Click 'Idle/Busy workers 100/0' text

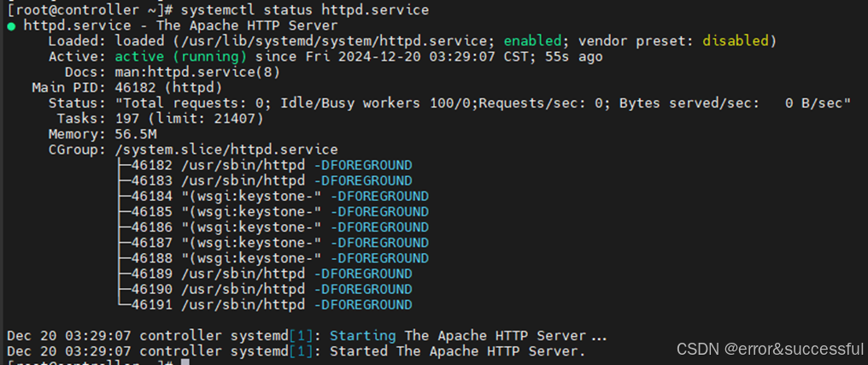378,103
